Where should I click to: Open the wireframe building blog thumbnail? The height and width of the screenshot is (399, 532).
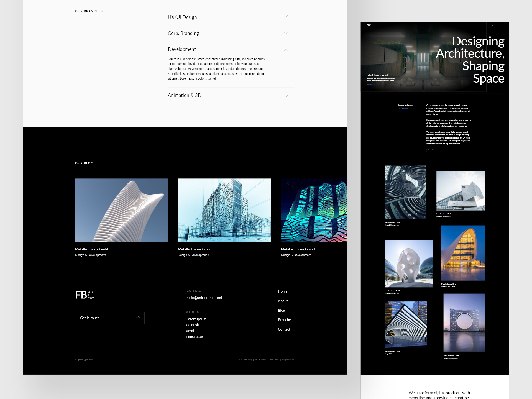coord(224,210)
